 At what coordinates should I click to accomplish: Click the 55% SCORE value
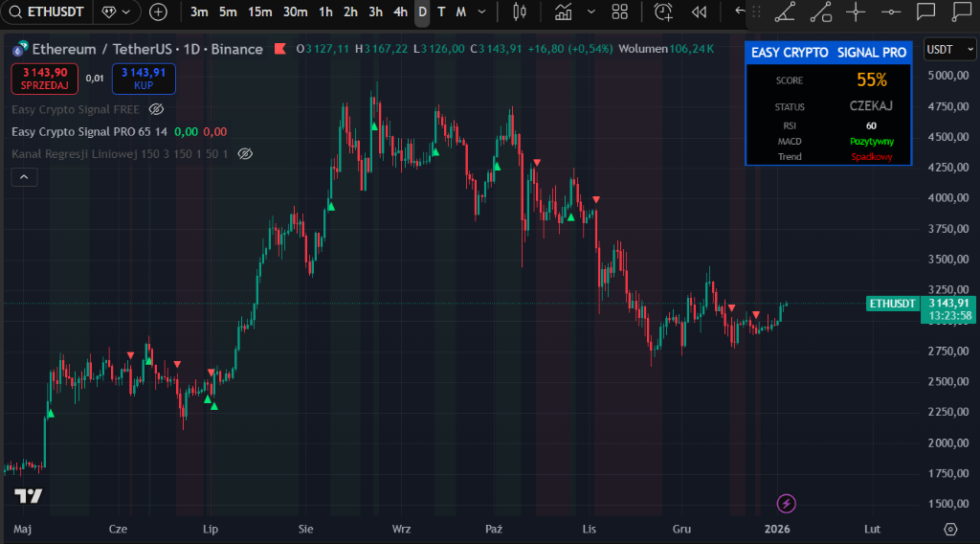click(871, 80)
